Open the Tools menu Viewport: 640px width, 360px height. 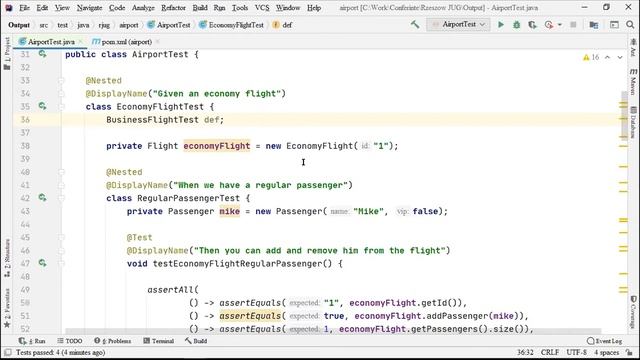click(x=240, y=8)
